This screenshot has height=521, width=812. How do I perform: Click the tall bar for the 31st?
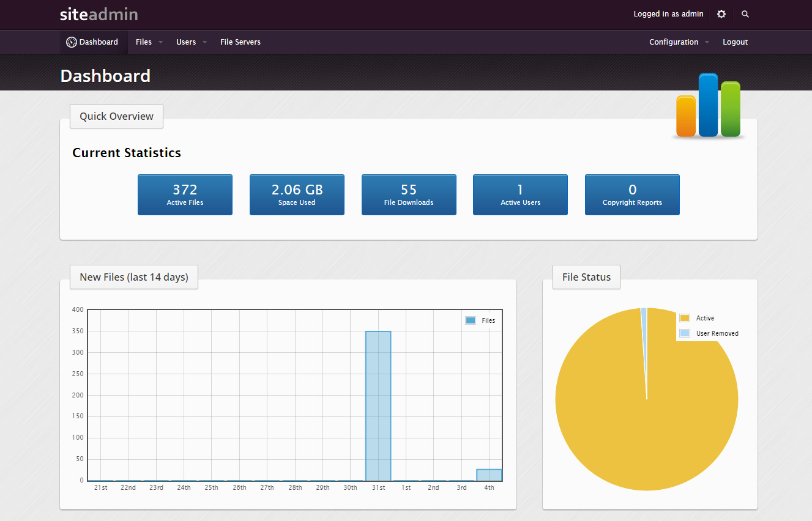[x=378, y=404]
